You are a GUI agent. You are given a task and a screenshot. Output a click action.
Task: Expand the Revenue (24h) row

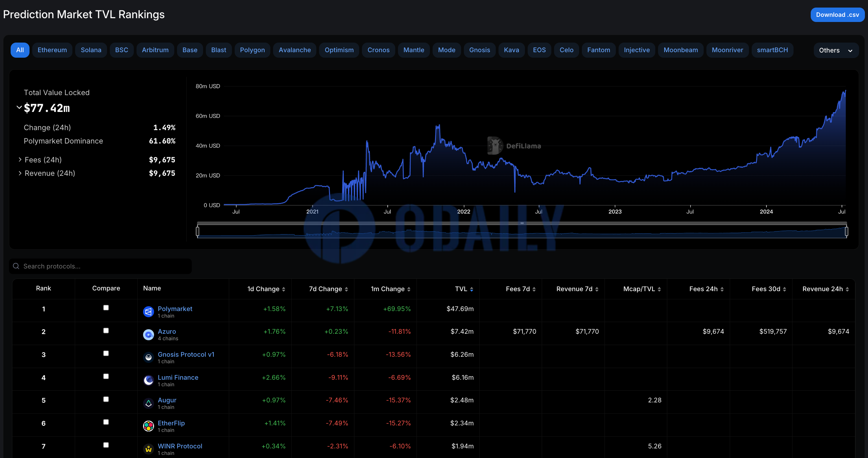click(x=20, y=173)
